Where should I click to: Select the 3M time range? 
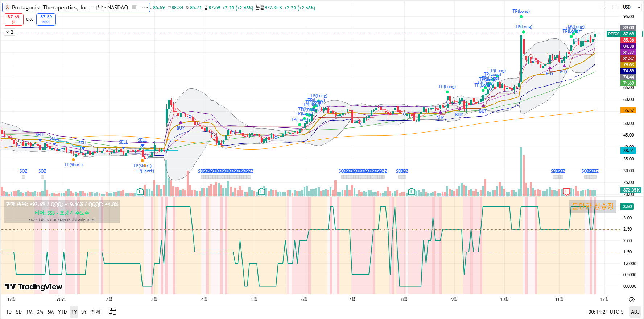40,312
